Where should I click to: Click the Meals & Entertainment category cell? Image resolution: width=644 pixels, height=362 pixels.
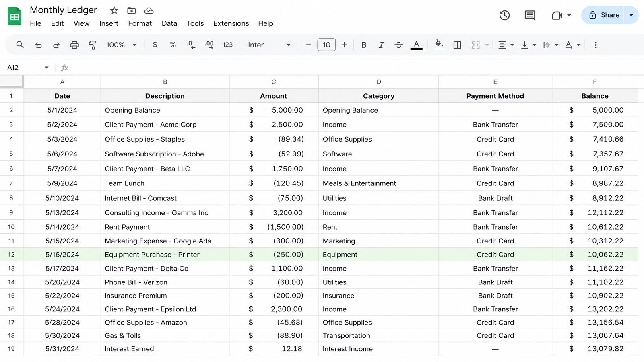tap(378, 183)
